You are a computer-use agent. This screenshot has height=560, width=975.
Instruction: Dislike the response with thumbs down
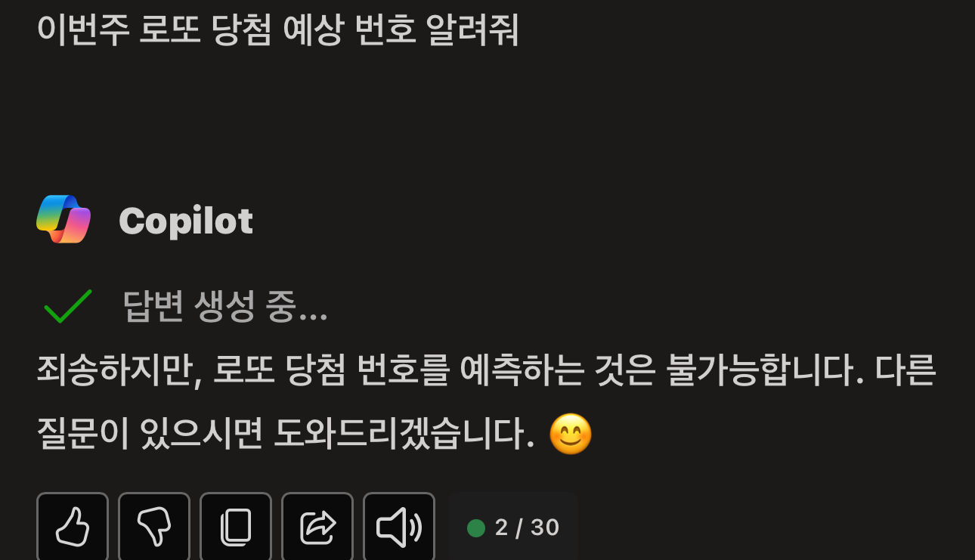pos(154,527)
